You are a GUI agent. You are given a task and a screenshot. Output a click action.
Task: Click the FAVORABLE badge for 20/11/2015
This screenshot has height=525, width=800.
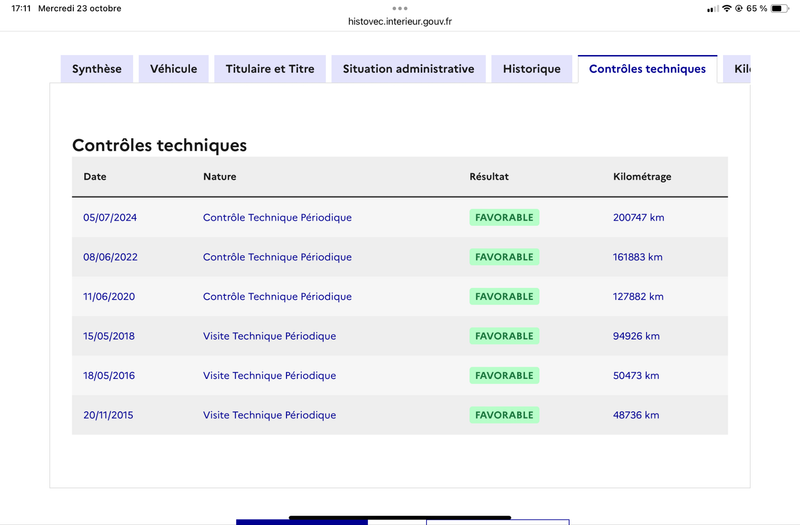click(x=504, y=415)
